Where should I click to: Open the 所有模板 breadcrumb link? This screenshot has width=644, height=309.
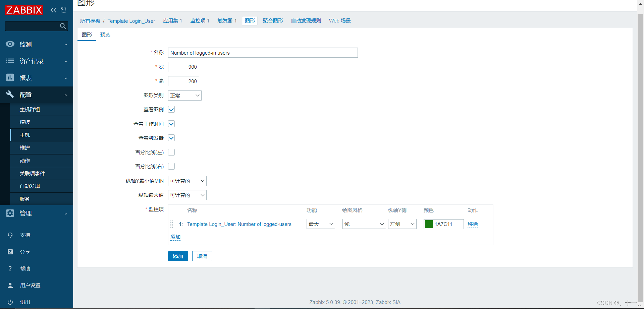[x=90, y=21]
